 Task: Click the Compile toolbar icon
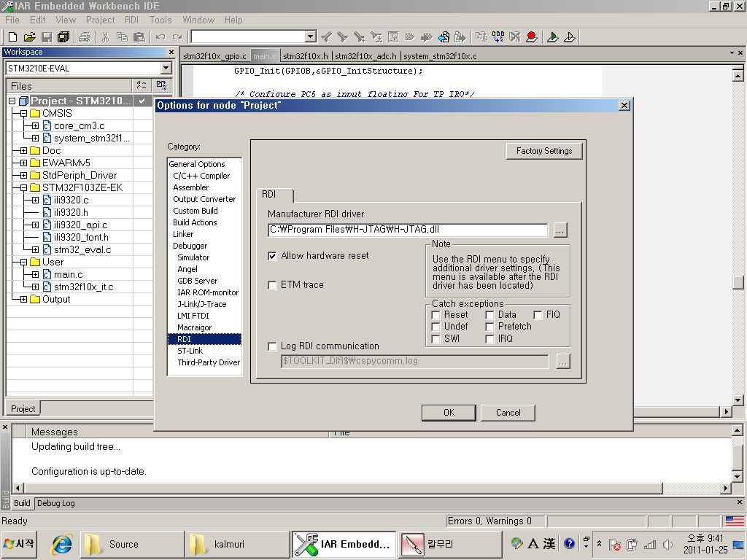tap(481, 36)
